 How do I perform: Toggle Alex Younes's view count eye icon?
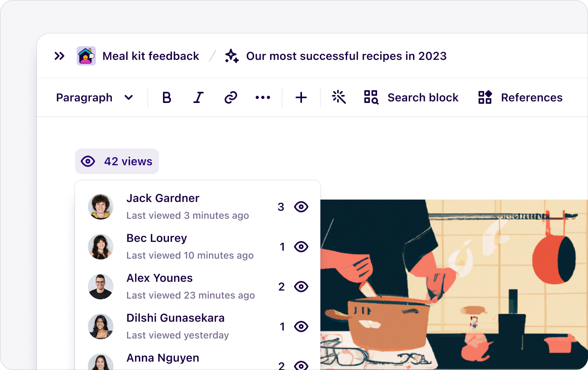tap(302, 287)
